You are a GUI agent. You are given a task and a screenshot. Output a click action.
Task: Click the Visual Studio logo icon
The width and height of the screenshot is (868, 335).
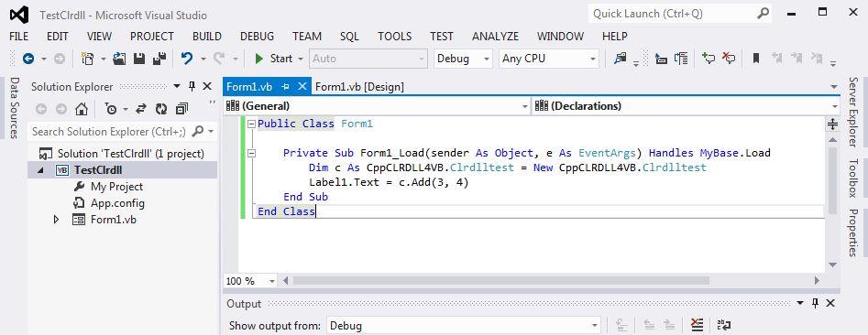point(19,15)
